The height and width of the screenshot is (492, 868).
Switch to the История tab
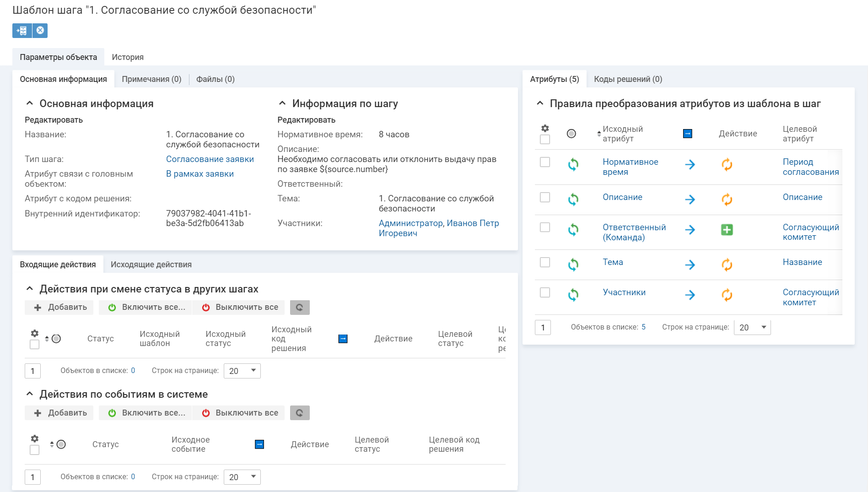(x=128, y=57)
